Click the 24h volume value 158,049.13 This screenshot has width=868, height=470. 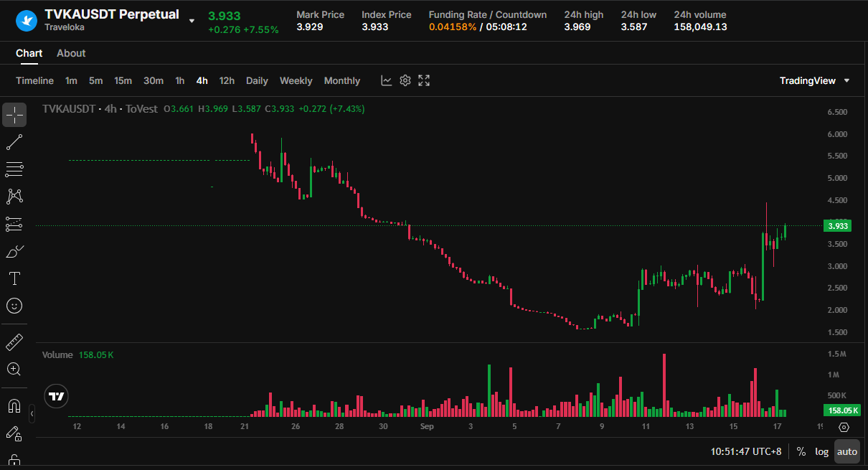pyautogui.click(x=700, y=27)
